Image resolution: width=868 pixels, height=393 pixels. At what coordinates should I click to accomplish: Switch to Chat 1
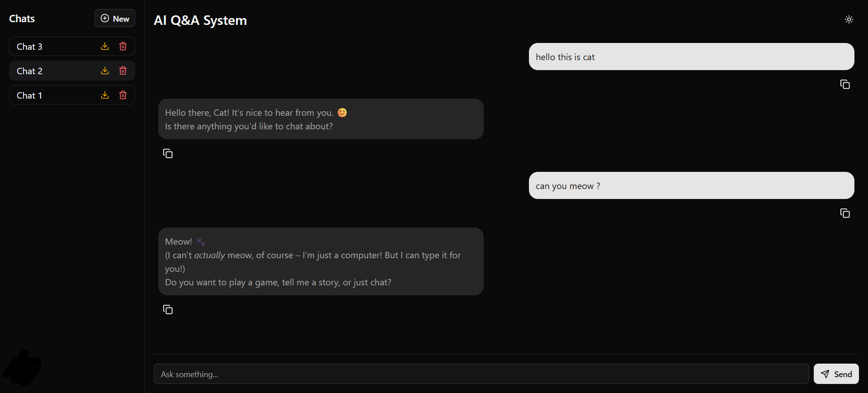[50, 95]
